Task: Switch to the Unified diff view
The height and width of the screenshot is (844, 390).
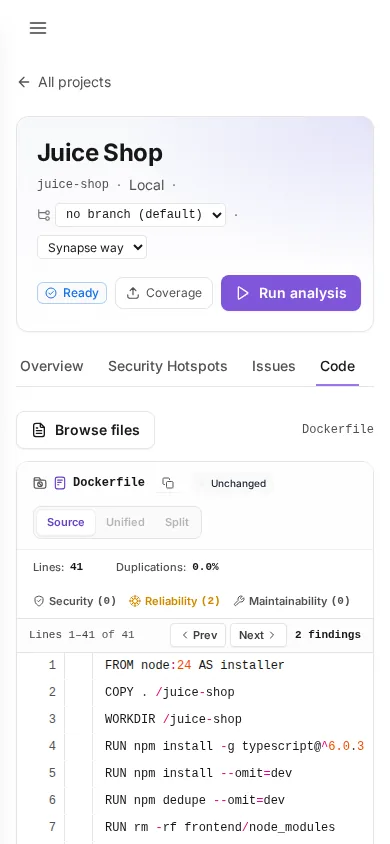Action: (x=125, y=522)
